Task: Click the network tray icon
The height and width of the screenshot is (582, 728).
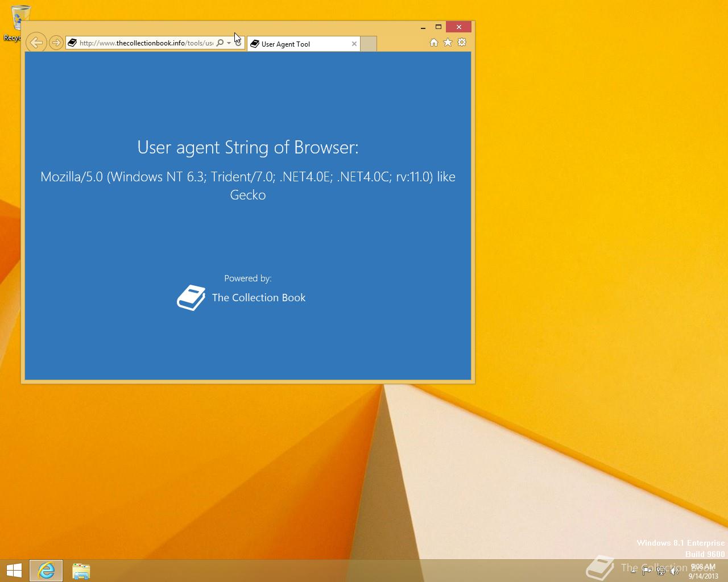Action: (x=661, y=571)
